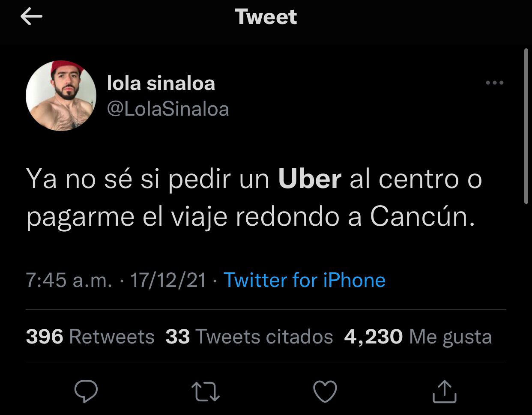
Task: Select the 17/12/21 date
Action: (168, 281)
